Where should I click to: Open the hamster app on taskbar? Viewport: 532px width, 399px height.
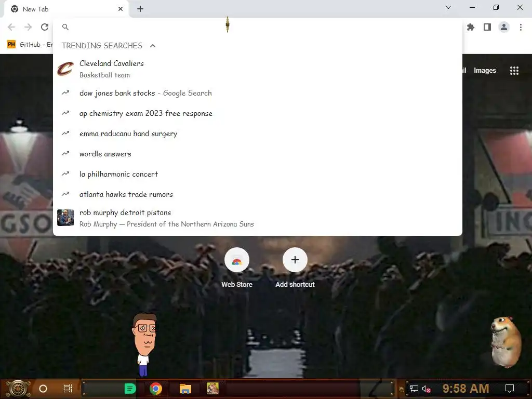212,389
